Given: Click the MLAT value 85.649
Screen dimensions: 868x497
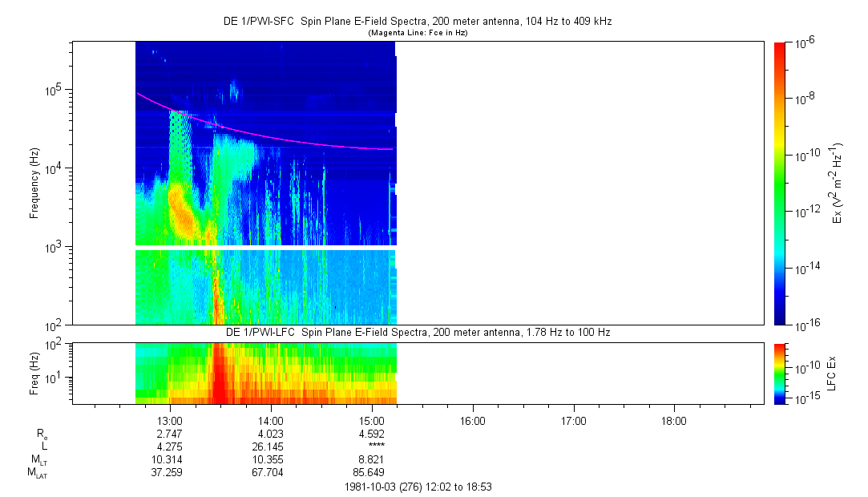Looking at the screenshot, I should [x=371, y=472].
